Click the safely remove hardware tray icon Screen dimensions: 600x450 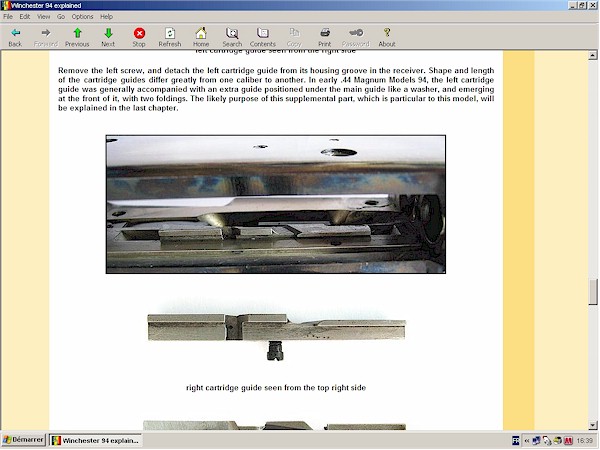[547, 441]
